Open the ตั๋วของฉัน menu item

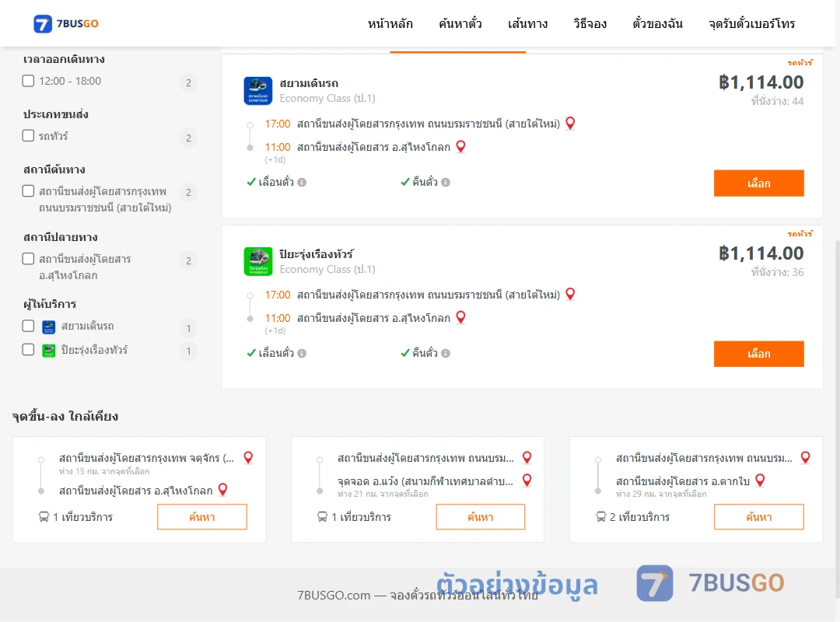[x=657, y=23]
